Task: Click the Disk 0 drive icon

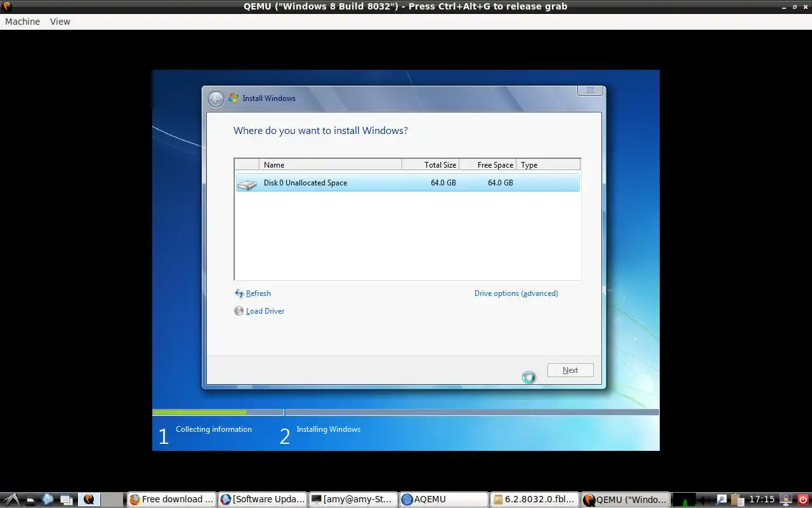Action: click(x=247, y=184)
